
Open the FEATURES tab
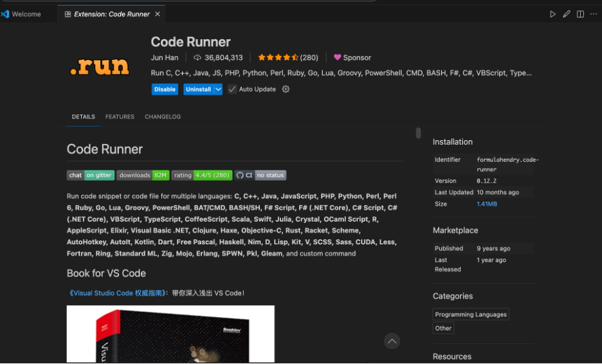120,117
